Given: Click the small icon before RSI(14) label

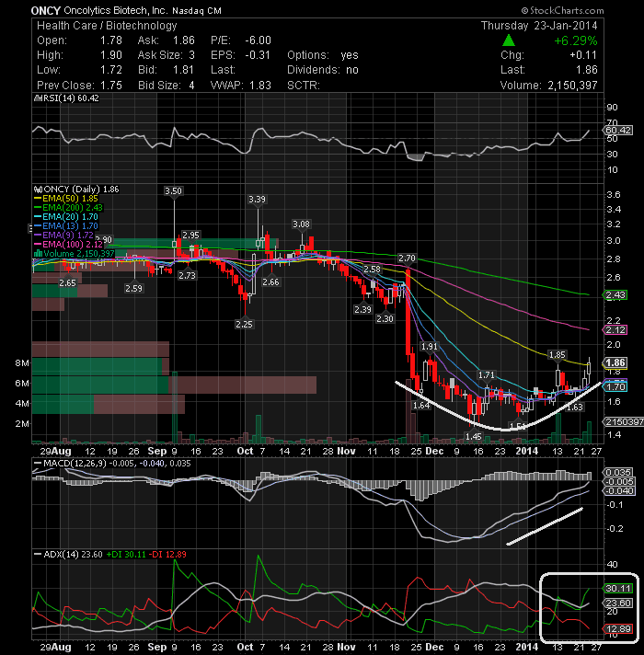Looking at the screenshot, I should [38, 98].
